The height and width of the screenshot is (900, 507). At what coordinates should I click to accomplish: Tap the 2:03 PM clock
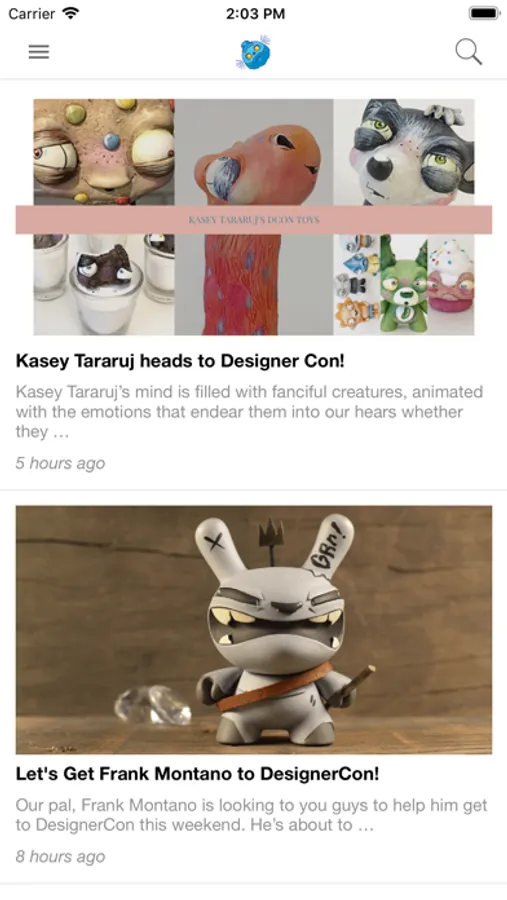(x=255, y=14)
